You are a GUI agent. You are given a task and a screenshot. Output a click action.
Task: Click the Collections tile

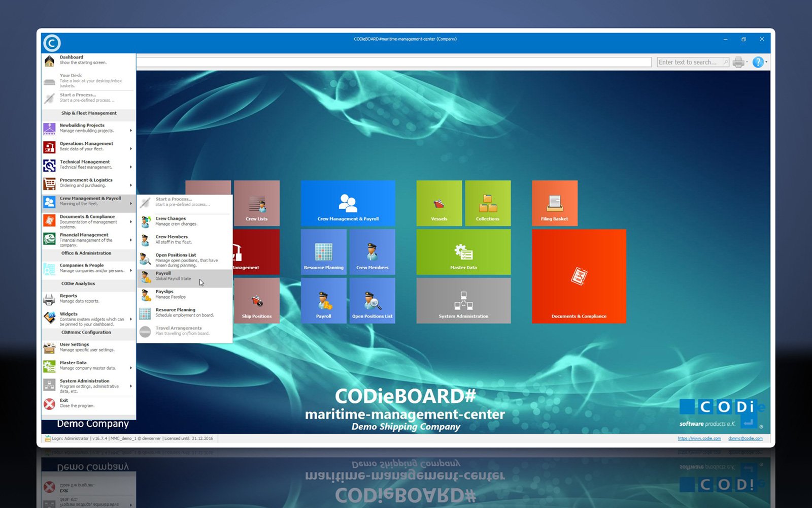pyautogui.click(x=488, y=203)
